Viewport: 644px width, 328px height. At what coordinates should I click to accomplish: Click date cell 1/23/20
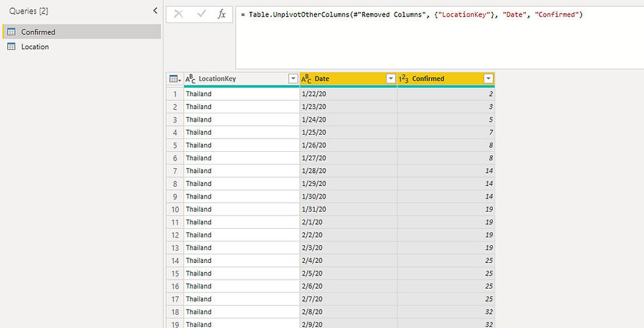click(x=348, y=107)
